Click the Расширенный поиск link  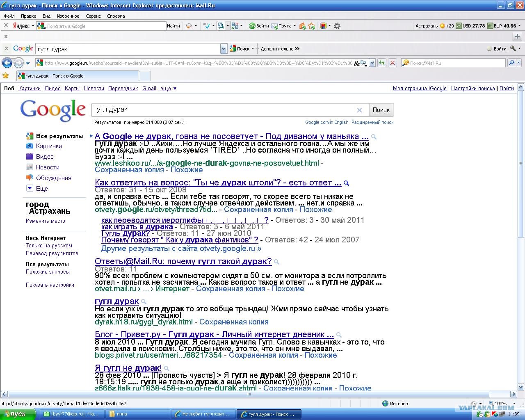pyautogui.click(x=372, y=122)
